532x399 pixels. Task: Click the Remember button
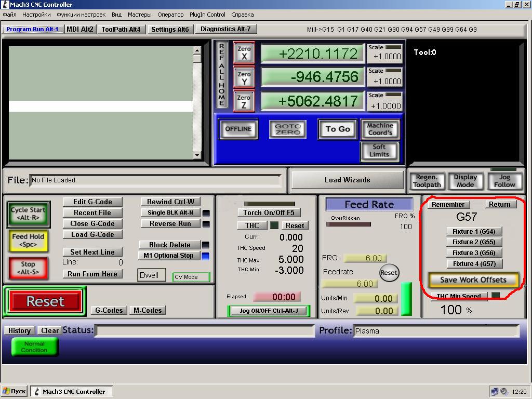(x=448, y=205)
